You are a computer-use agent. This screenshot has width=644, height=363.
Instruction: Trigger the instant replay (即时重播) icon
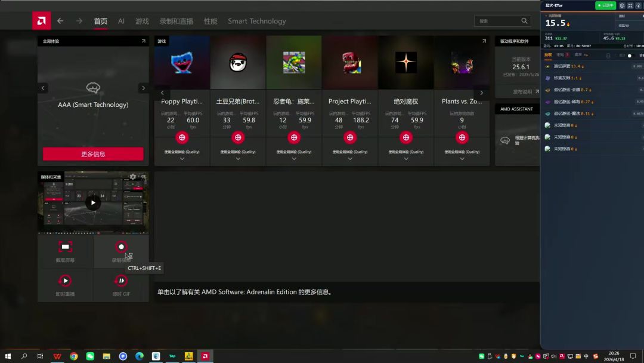66,281
